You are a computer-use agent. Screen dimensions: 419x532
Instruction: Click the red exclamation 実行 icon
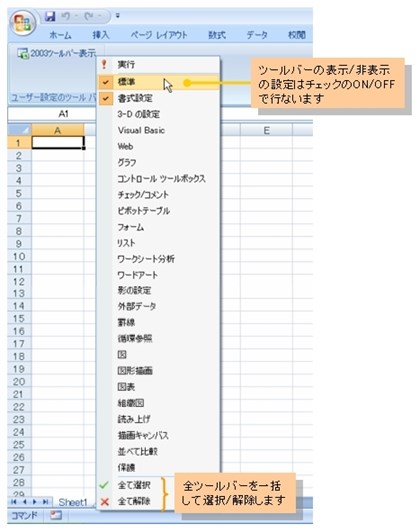[x=104, y=64]
